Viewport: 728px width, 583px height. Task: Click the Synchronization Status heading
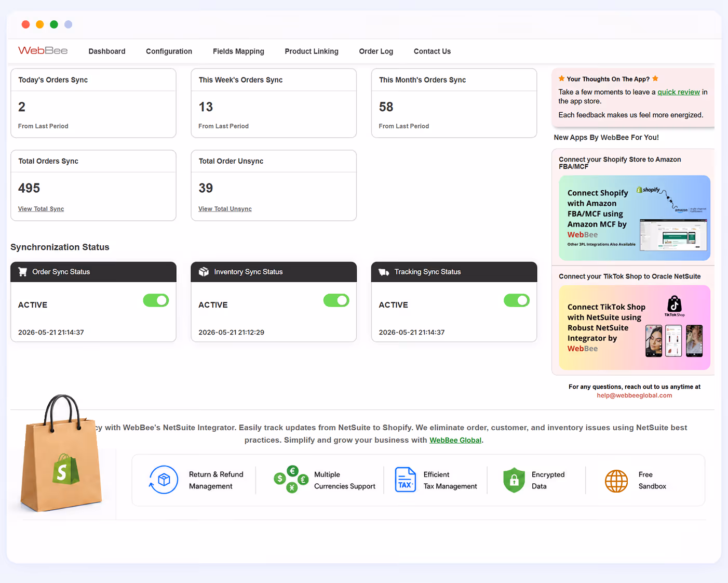60,247
